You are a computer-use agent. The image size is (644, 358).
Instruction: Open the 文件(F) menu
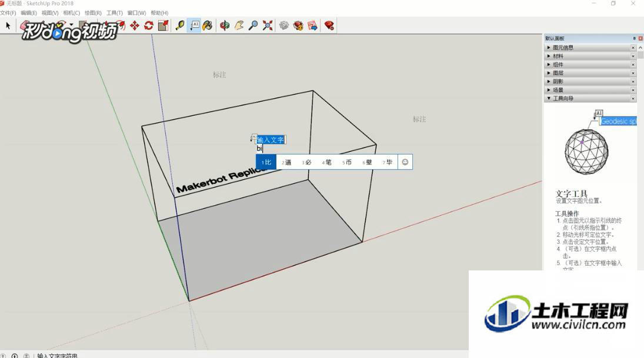8,13
